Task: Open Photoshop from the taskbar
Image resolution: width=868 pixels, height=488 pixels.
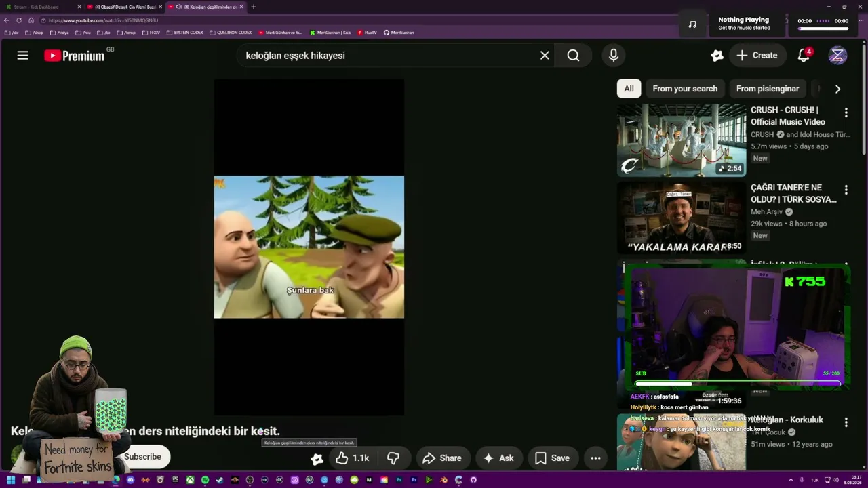Action: [399, 480]
